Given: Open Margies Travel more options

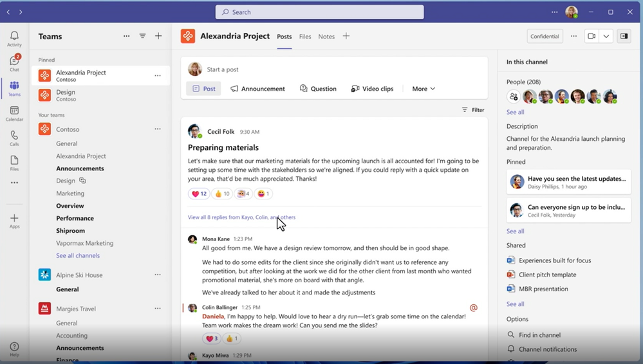Looking at the screenshot, I should (x=158, y=308).
